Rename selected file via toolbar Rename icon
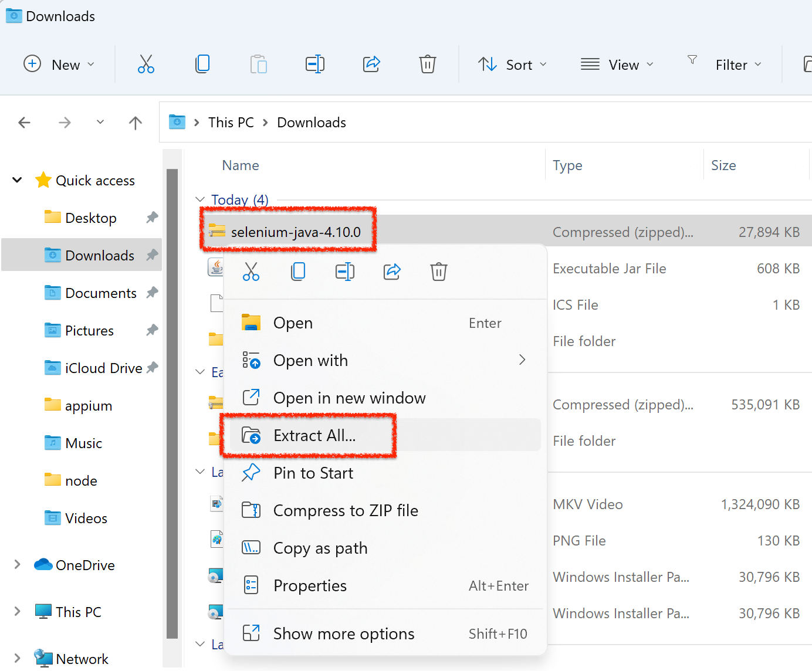 315,64
